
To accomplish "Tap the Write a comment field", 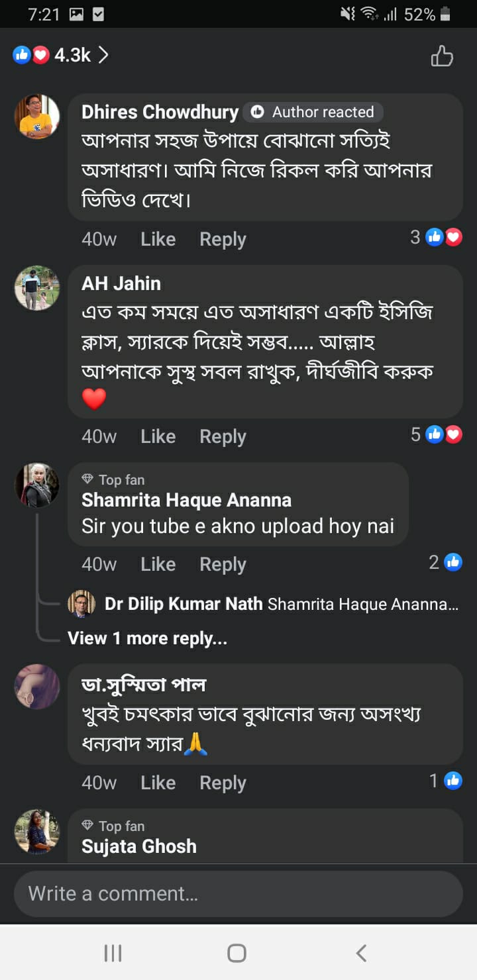I will point(238,894).
